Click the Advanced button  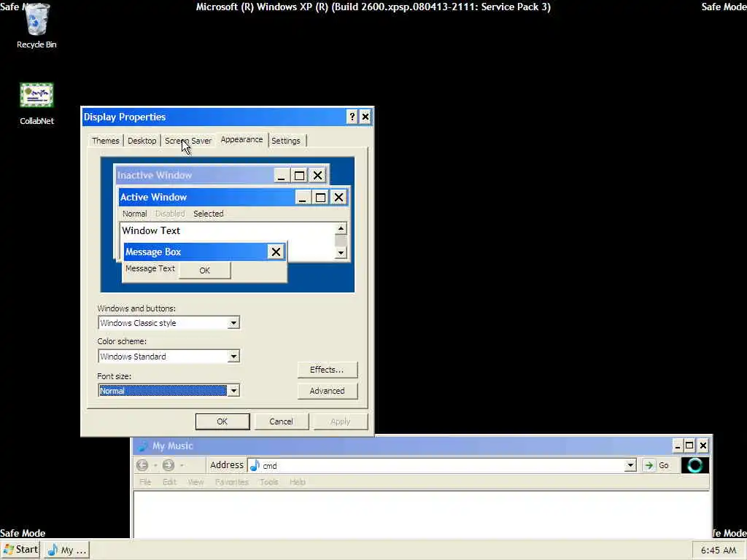tap(328, 391)
